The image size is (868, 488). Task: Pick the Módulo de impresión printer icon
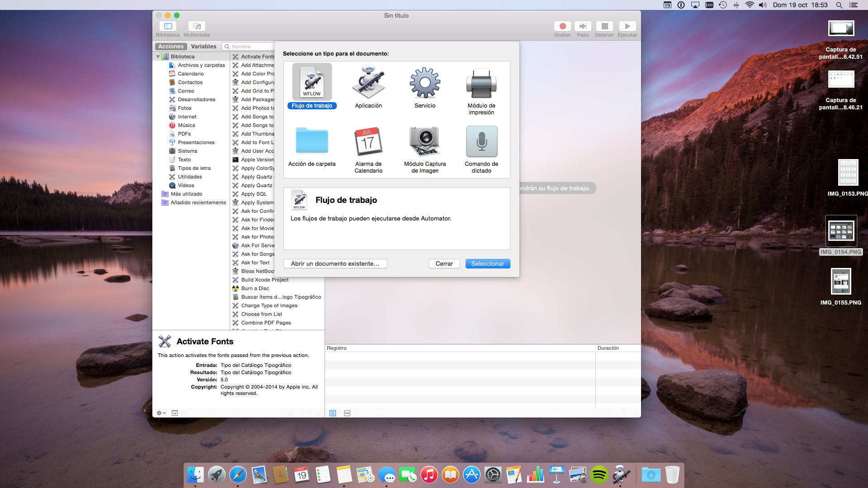481,83
